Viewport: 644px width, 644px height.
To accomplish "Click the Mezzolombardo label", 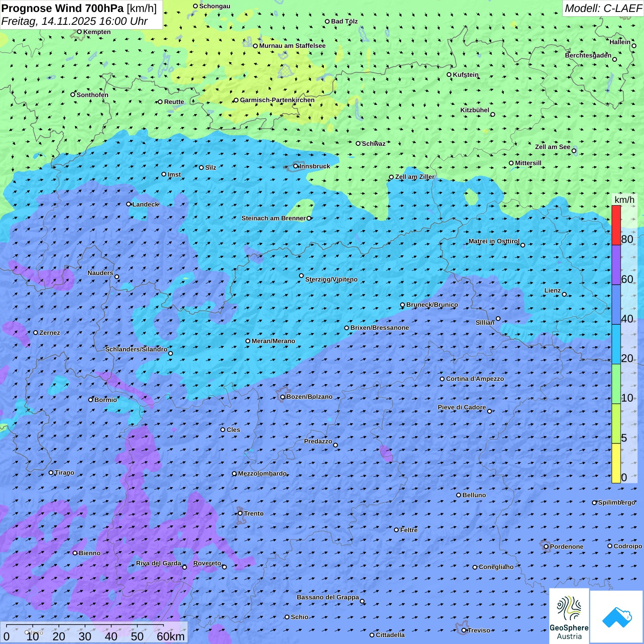I will point(262,473).
